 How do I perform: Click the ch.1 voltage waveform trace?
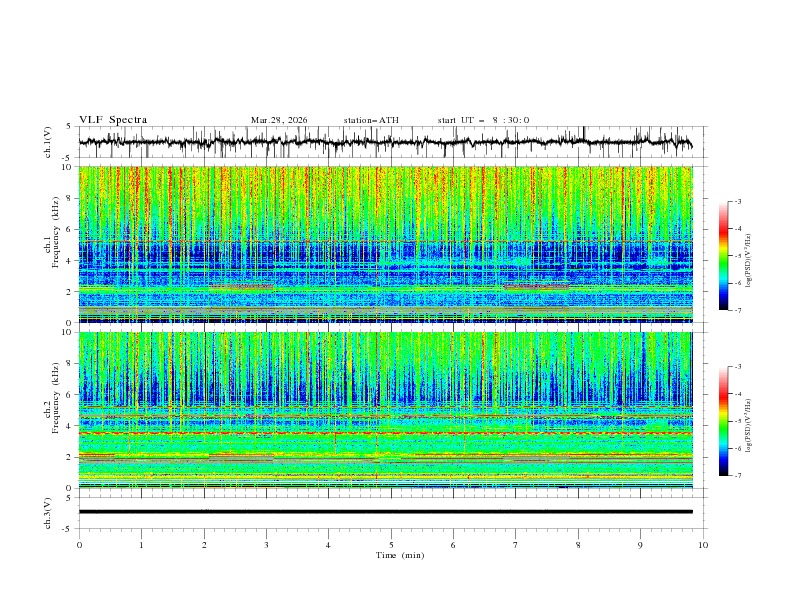coord(385,142)
